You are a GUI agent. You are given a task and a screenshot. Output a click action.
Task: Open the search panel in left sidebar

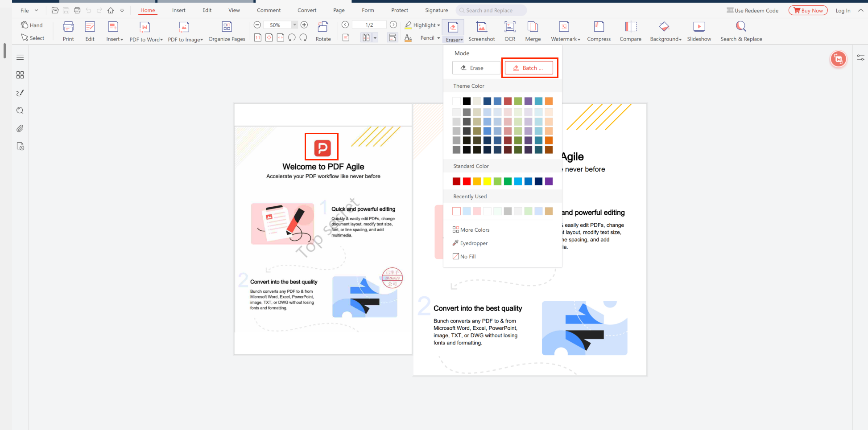pos(20,111)
